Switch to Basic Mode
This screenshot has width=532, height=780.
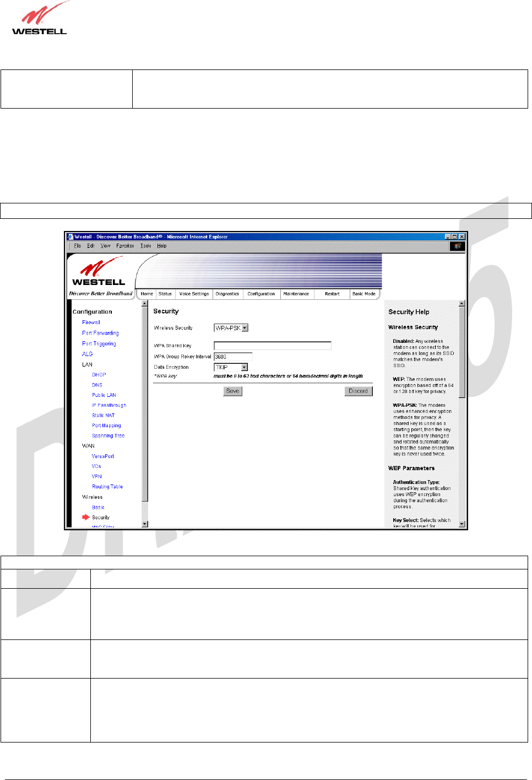(x=364, y=294)
